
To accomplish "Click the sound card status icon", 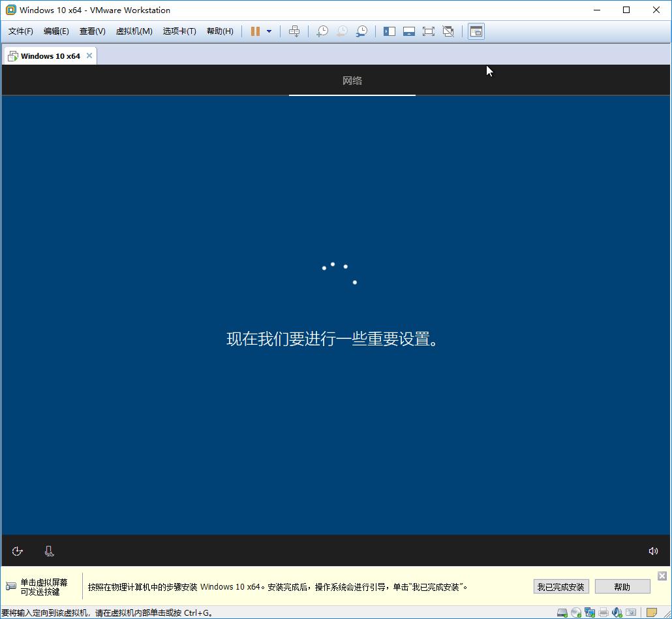I will coord(617,612).
